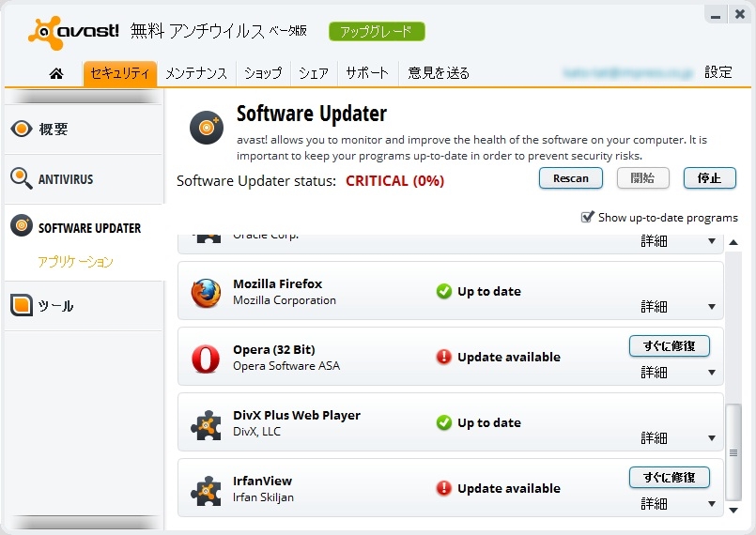Image resolution: width=756 pixels, height=535 pixels.
Task: Click the DivX, LLC publisher text
Action: pyautogui.click(x=256, y=432)
